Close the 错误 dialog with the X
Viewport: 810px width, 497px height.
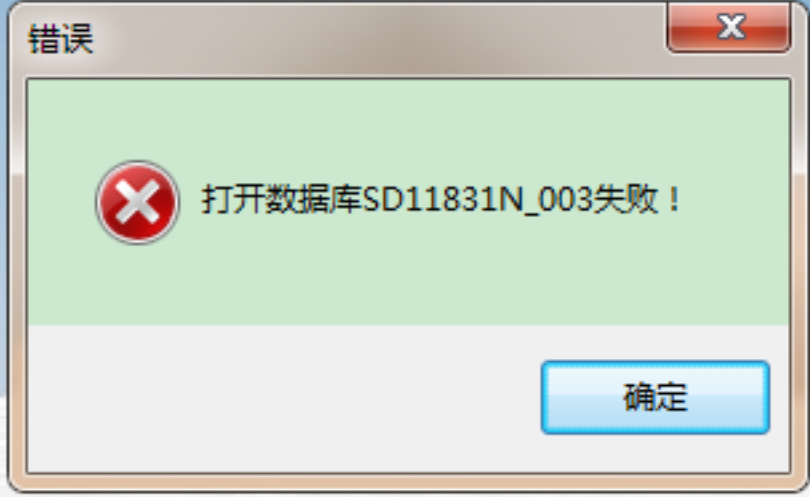pos(729,27)
